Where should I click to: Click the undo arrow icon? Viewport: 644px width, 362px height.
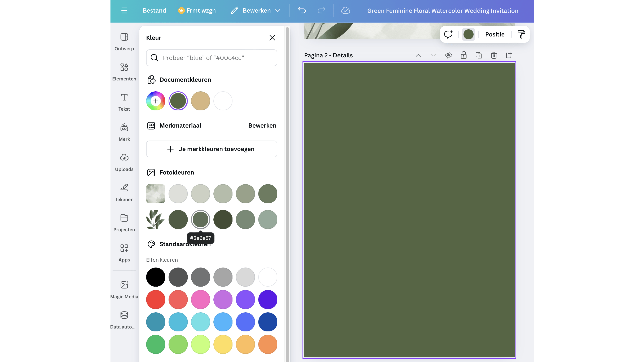302,10
